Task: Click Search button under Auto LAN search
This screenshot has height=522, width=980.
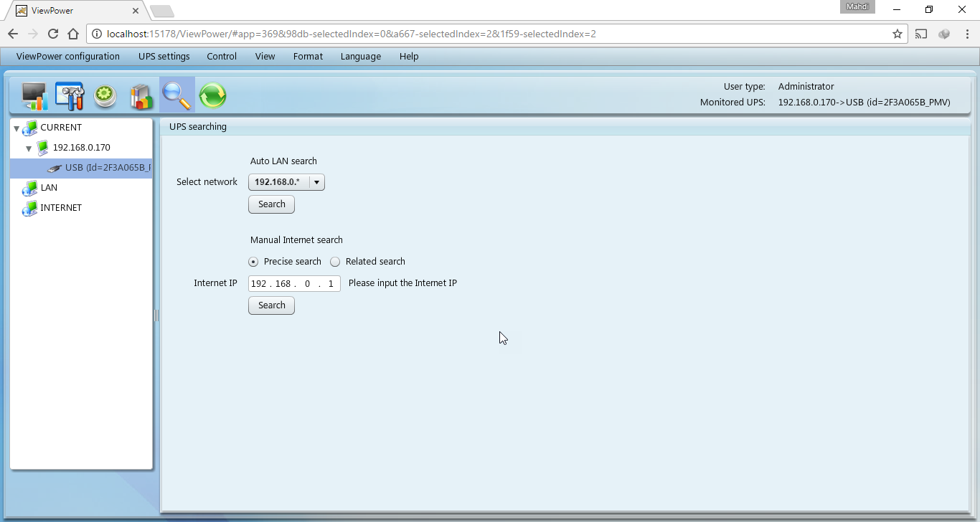Action: pos(271,204)
